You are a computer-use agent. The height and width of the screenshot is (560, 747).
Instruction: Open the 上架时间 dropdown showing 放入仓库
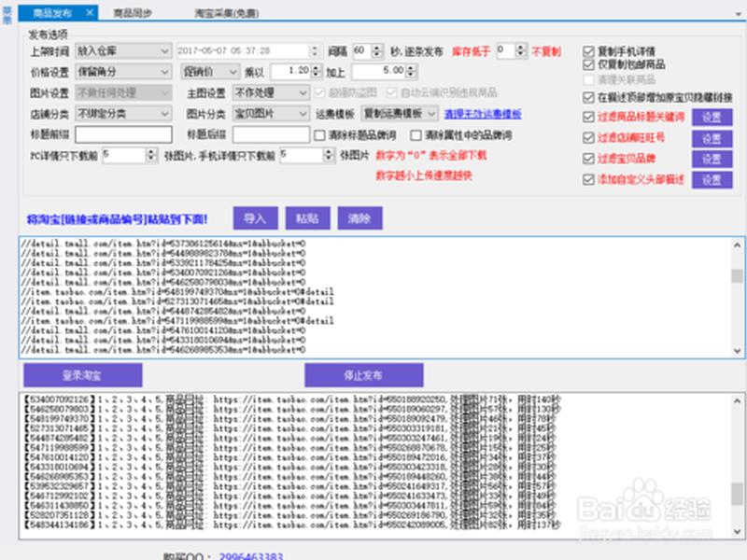pos(123,51)
